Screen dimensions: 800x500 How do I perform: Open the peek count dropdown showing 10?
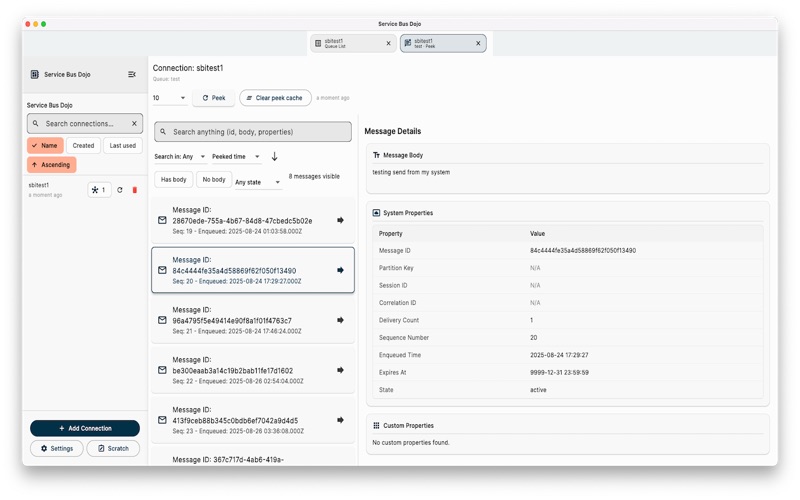pos(169,98)
